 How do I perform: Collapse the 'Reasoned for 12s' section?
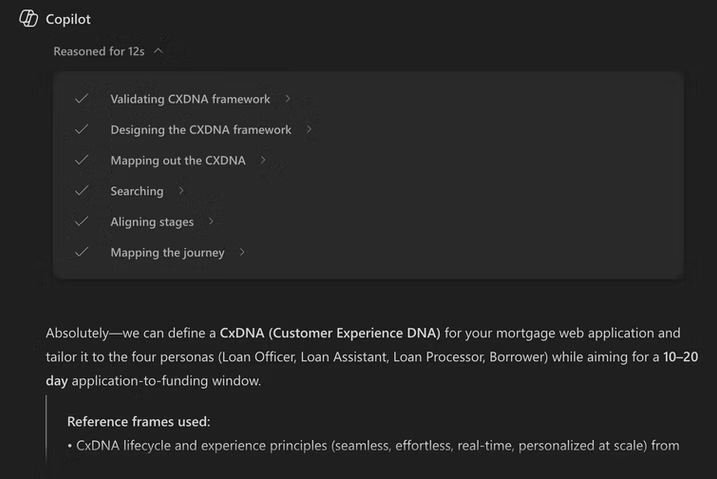[159, 50]
